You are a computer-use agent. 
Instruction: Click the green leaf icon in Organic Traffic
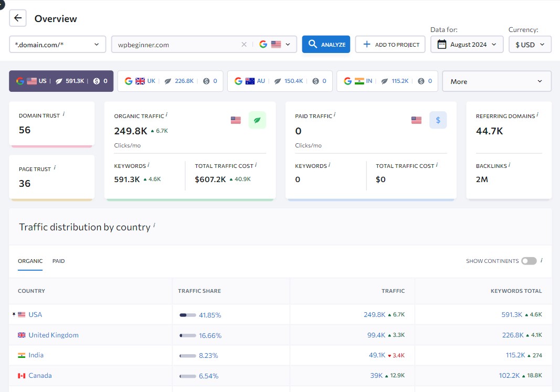click(257, 120)
